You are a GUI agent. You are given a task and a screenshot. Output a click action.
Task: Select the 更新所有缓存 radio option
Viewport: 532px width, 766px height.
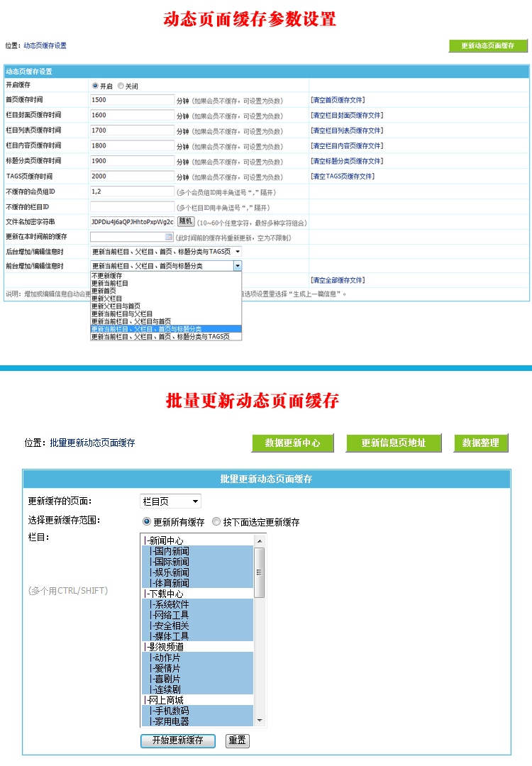click(147, 522)
